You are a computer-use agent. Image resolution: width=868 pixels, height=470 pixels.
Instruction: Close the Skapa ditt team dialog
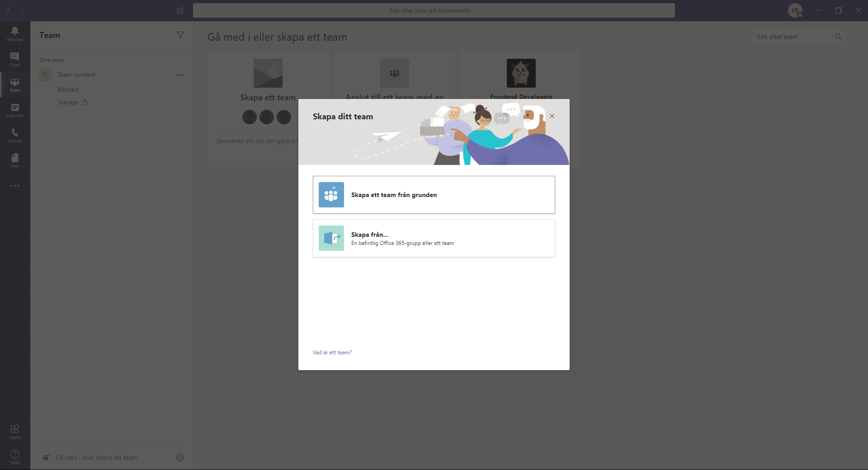point(552,116)
